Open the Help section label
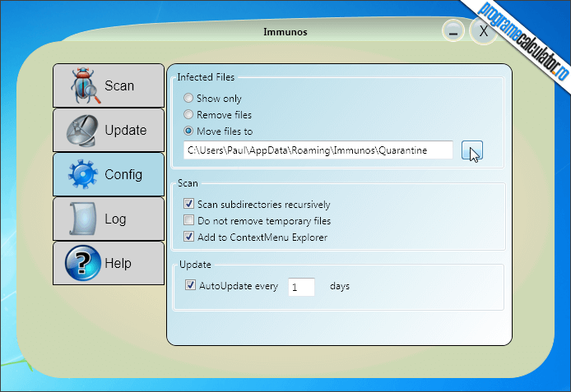The width and height of the screenshot is (571, 392). (x=118, y=263)
